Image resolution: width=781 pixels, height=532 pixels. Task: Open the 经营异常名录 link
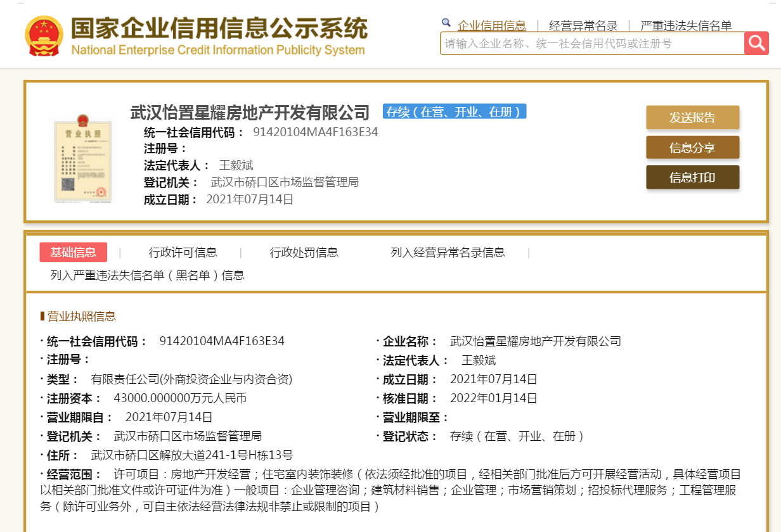(583, 26)
